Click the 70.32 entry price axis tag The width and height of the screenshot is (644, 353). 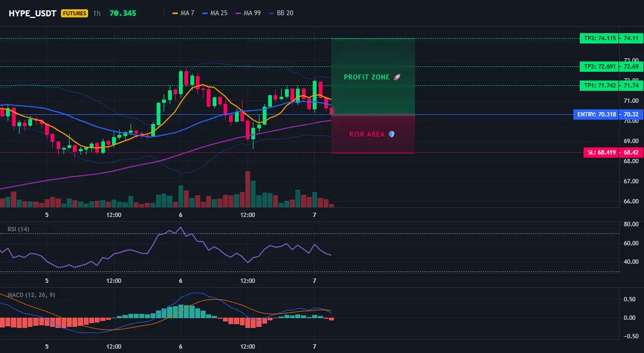[x=631, y=114]
